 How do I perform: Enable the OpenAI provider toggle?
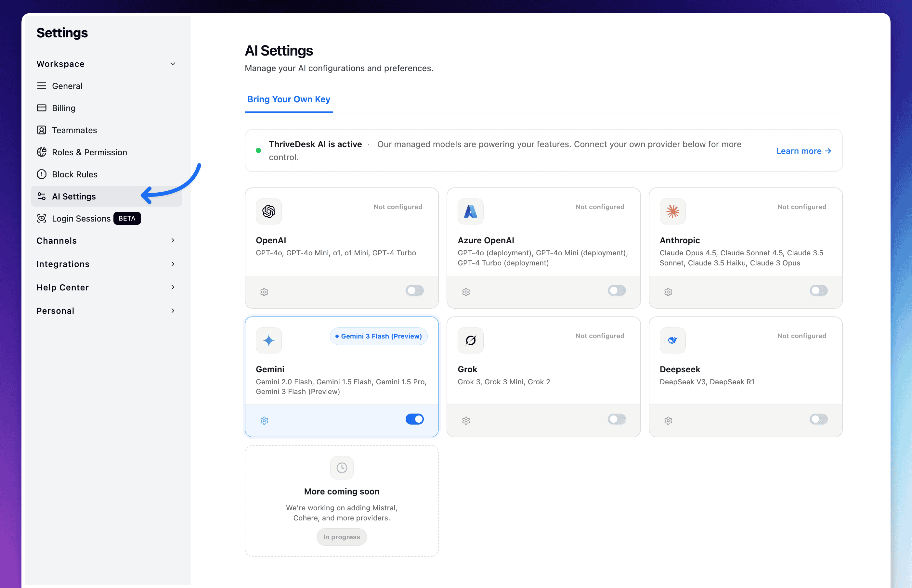point(415,290)
